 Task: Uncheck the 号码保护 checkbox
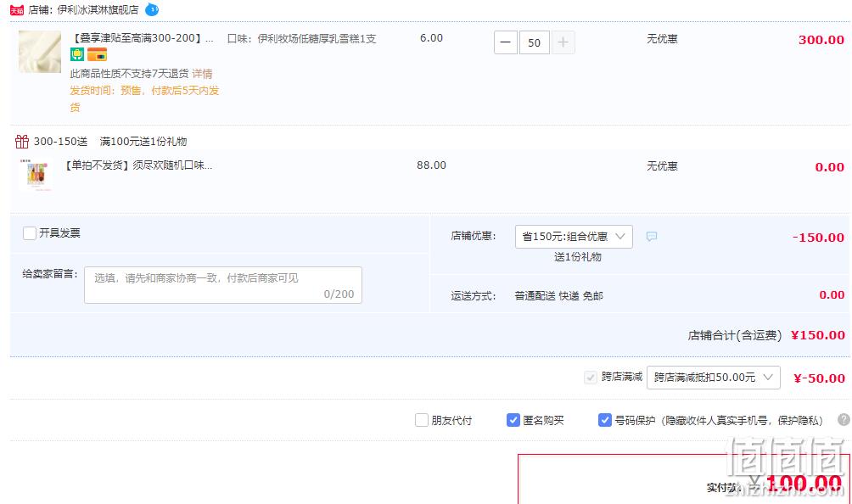pos(605,420)
